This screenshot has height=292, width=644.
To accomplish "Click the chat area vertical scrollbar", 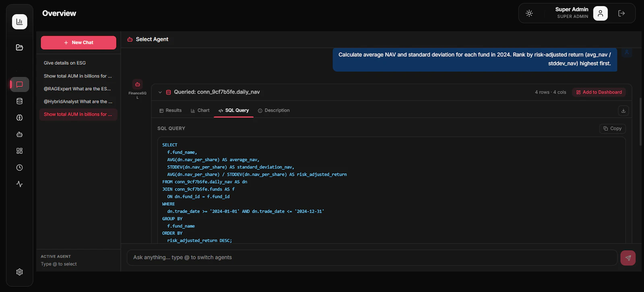I will (640, 122).
